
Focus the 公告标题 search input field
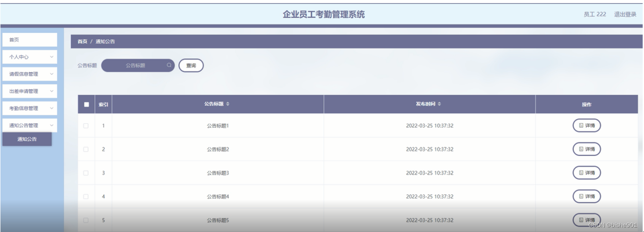[x=138, y=65]
